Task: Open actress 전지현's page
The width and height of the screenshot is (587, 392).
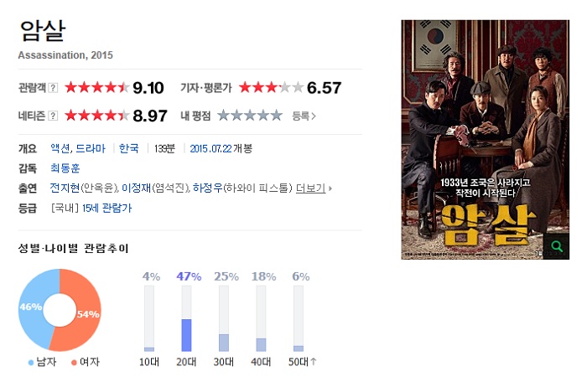Action: pyautogui.click(x=65, y=188)
